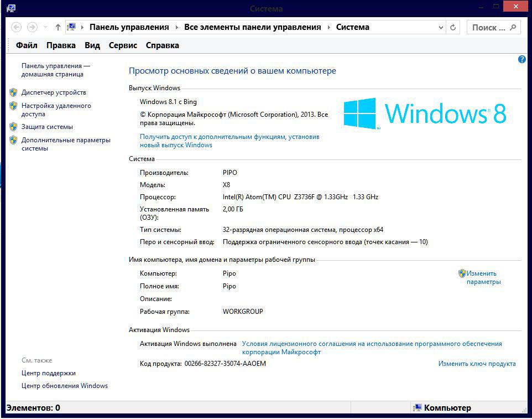This screenshot has width=532, height=419.
Task: Click the Forward navigation arrow
Action: tap(32, 27)
